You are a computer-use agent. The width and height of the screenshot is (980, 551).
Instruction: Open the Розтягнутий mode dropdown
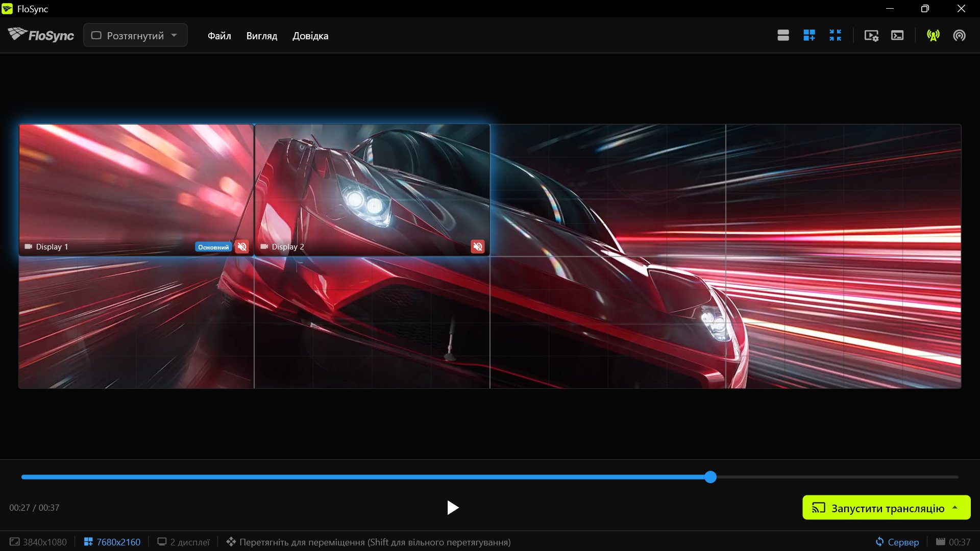coord(135,35)
